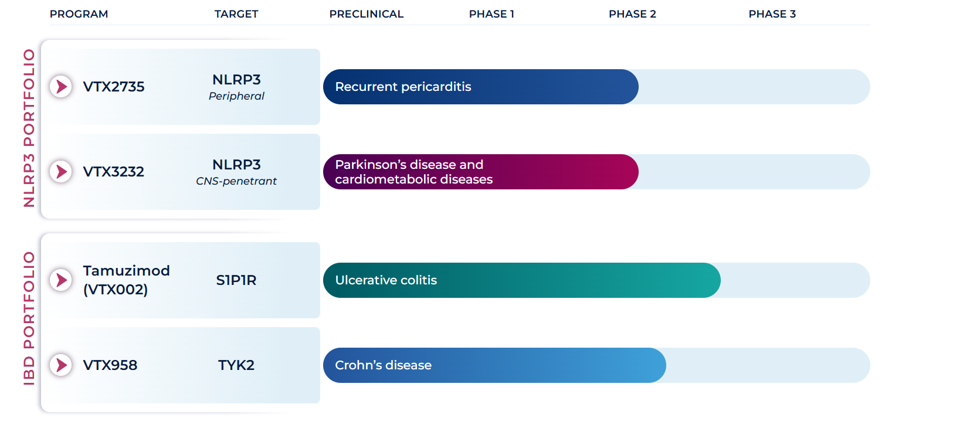Open the VTX3232 program name

click(114, 172)
